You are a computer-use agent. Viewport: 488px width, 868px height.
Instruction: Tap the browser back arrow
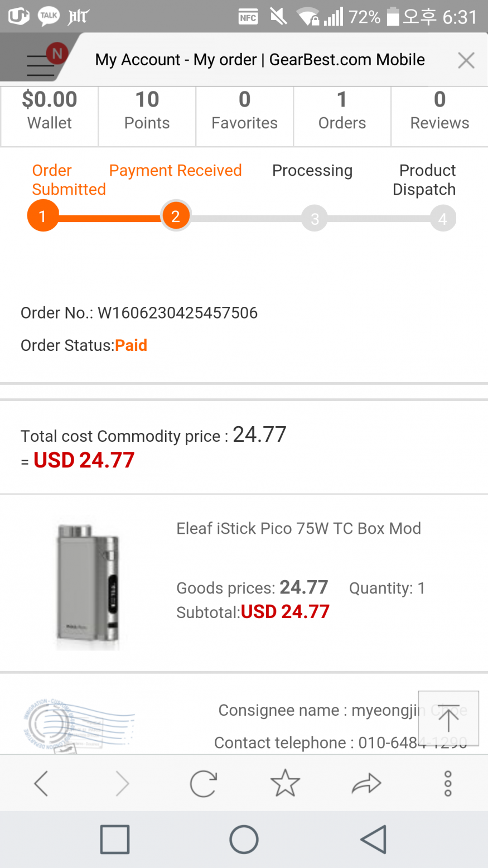click(x=41, y=783)
